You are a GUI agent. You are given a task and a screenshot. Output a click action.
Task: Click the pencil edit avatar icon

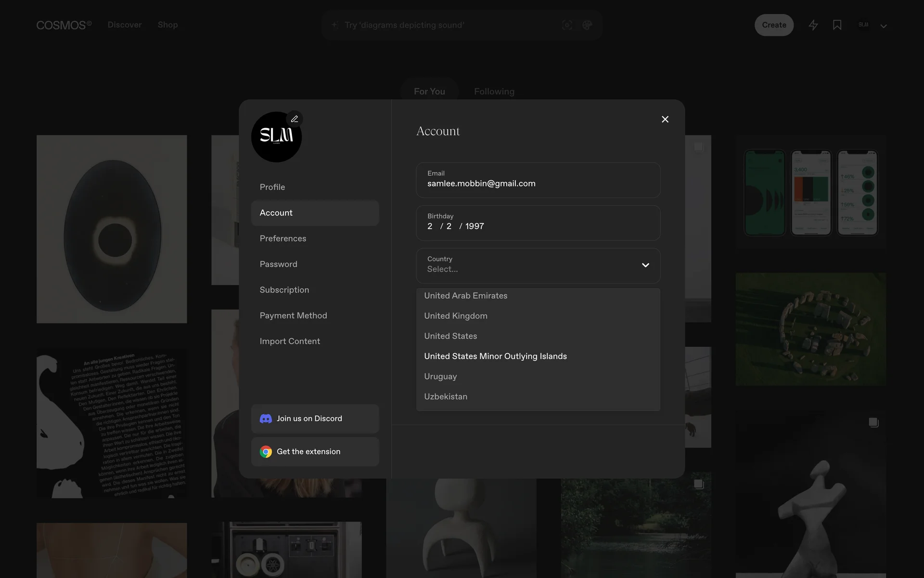coord(295,119)
